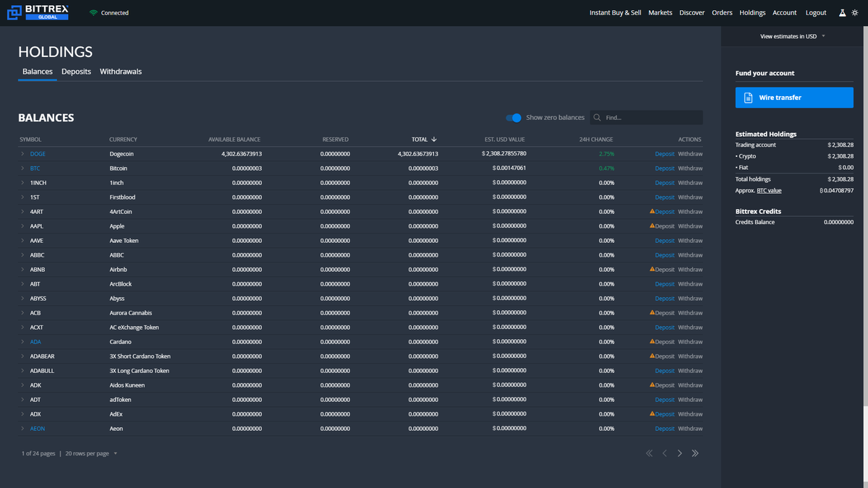Screen dimensions: 868x488
Task: Open the Discover menu
Action: coord(692,13)
